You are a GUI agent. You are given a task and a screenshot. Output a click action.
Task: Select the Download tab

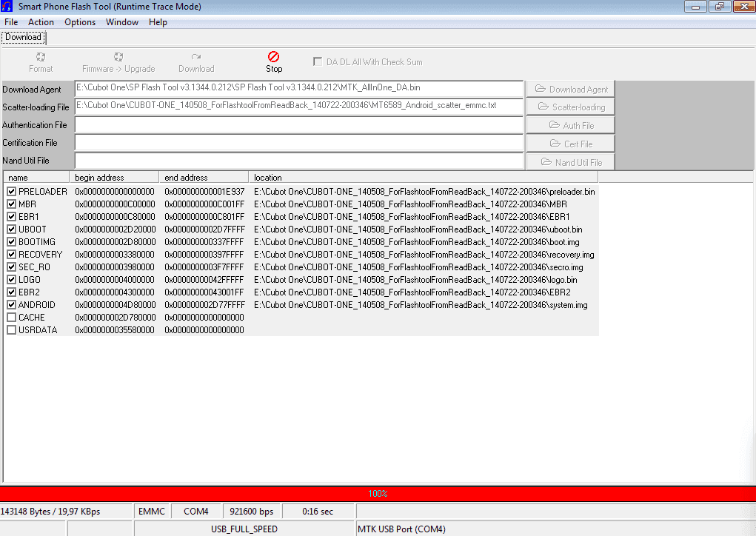tap(23, 37)
